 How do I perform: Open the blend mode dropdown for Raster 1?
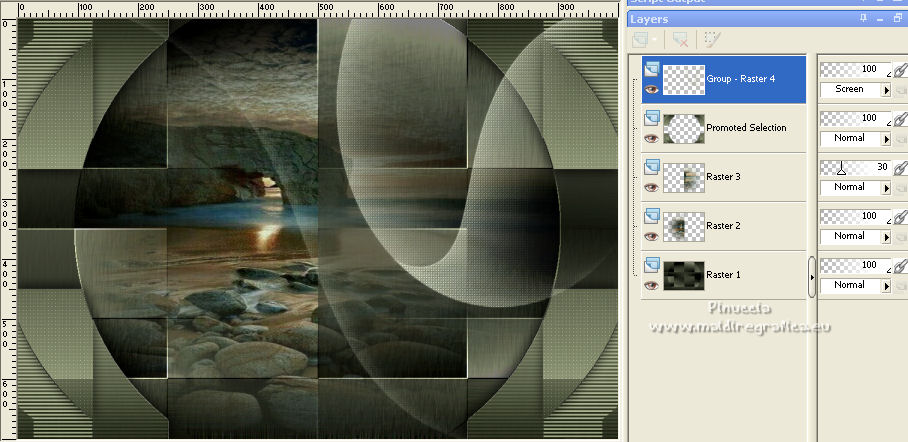855,285
